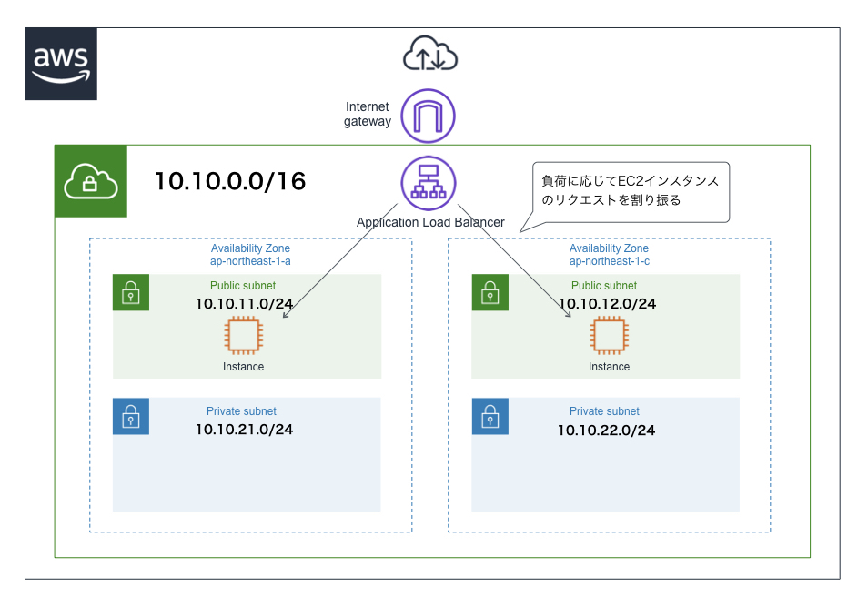Screen dimensions: 868x608
Task: Select the public subnet lock icon for 10.10.12.0/24
Action: 490,292
